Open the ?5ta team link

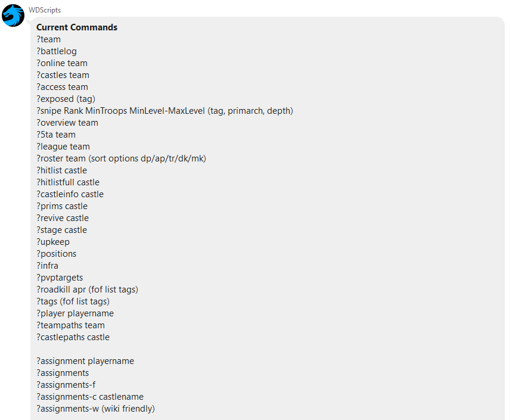(55, 134)
